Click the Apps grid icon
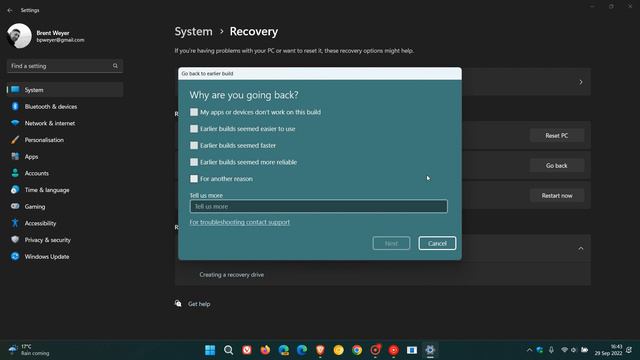640x360 pixels. pos(15,156)
